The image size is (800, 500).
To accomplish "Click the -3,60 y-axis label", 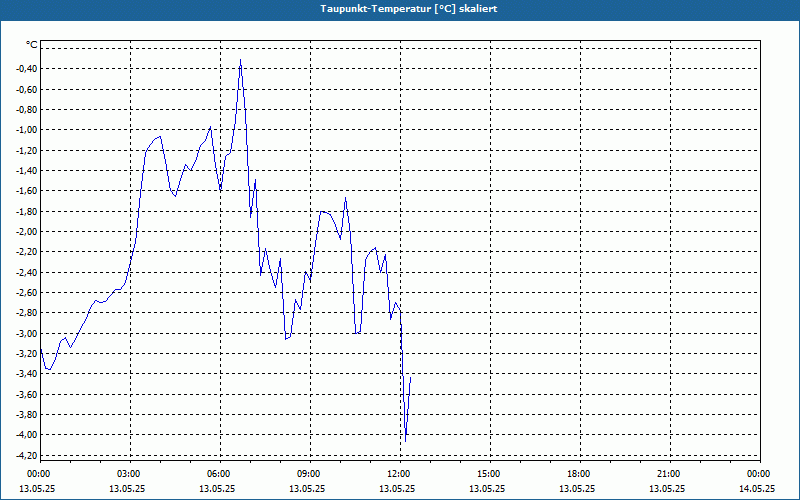I will (28, 395).
